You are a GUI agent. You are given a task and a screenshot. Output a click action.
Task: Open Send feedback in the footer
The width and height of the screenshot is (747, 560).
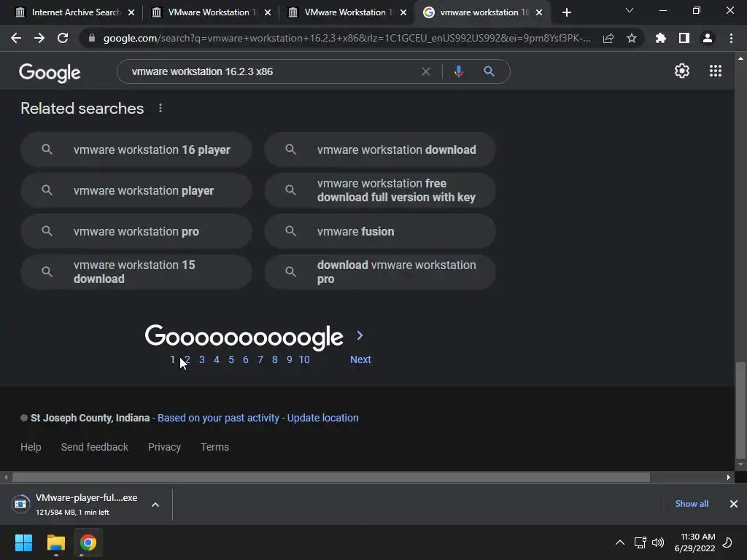click(x=94, y=447)
